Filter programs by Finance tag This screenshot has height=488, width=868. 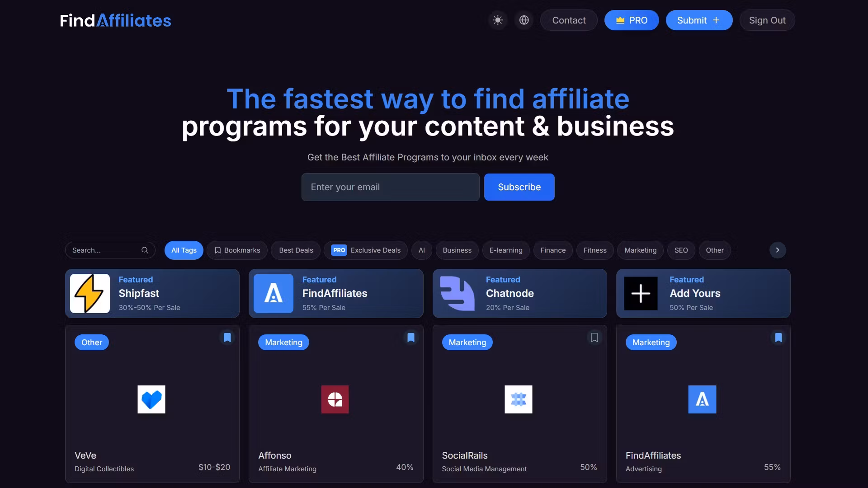553,250
